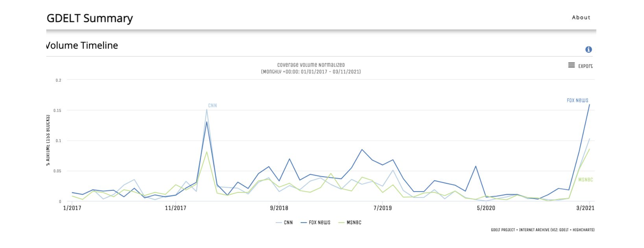
Task: Open the hamburger export menu icon
Action: (x=571, y=65)
